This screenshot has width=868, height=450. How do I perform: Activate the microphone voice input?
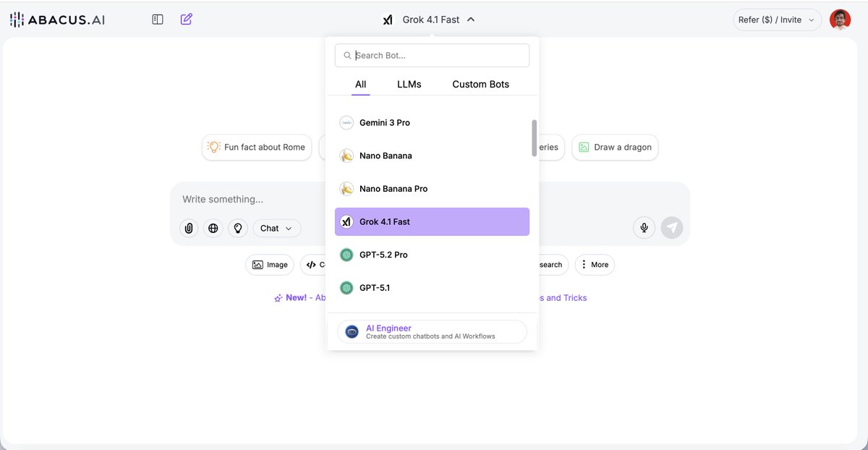644,228
